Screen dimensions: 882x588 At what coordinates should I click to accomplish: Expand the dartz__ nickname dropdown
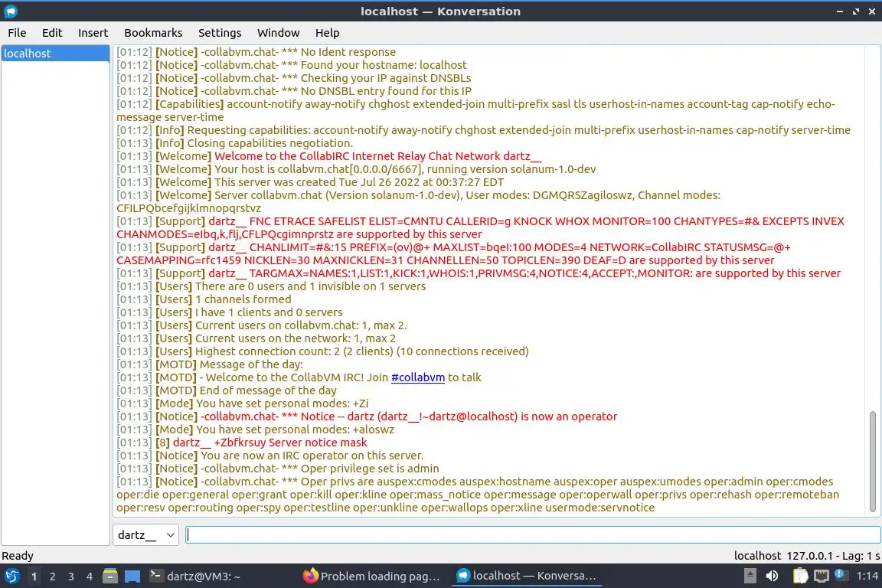(145, 534)
